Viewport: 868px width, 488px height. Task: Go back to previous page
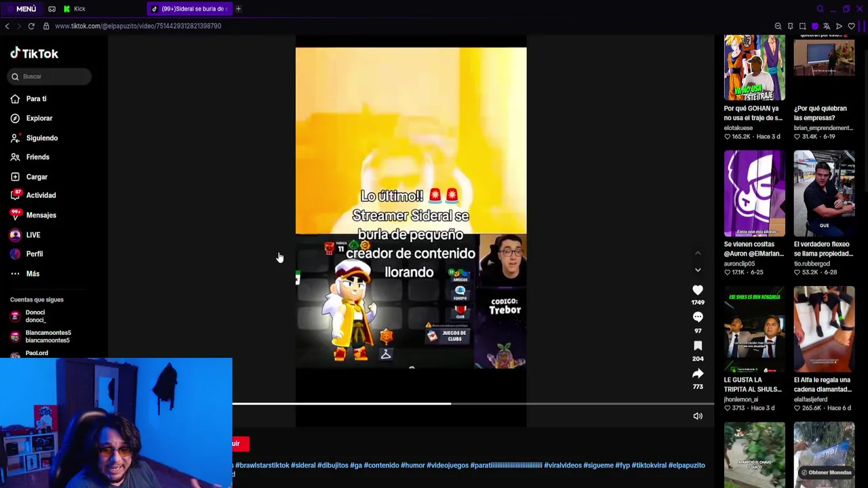(7, 26)
